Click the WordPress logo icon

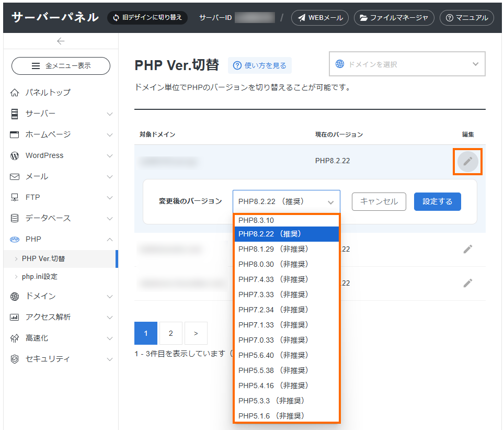click(15, 156)
